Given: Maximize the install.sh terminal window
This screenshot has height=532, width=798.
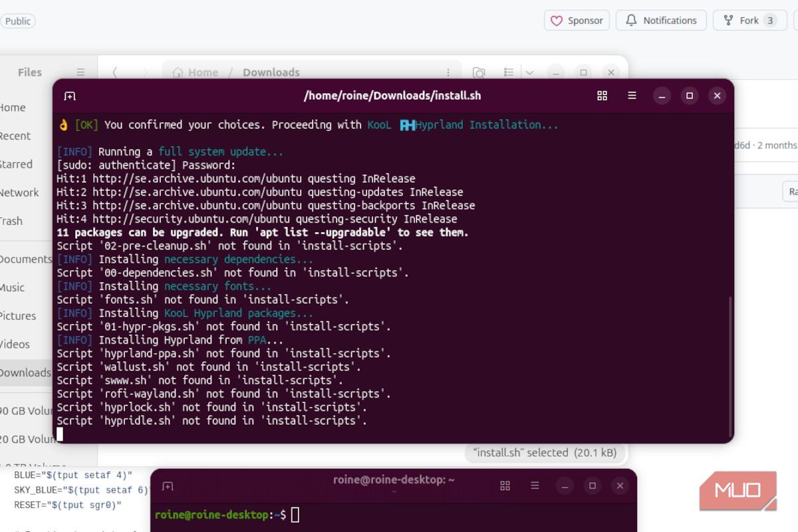Looking at the screenshot, I should coord(690,96).
